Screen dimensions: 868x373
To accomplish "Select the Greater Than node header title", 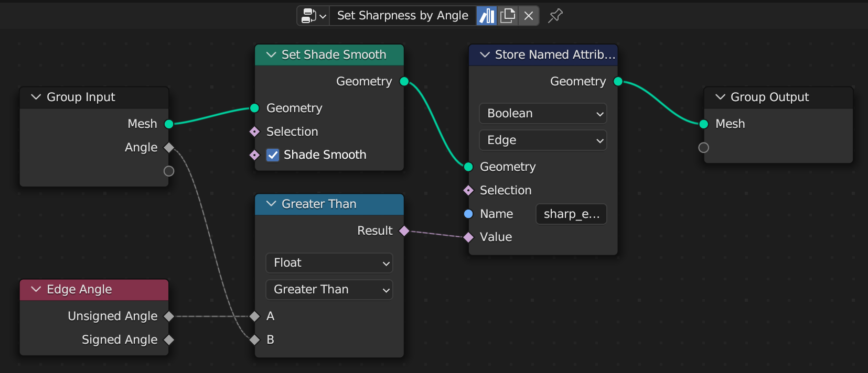I will (319, 204).
